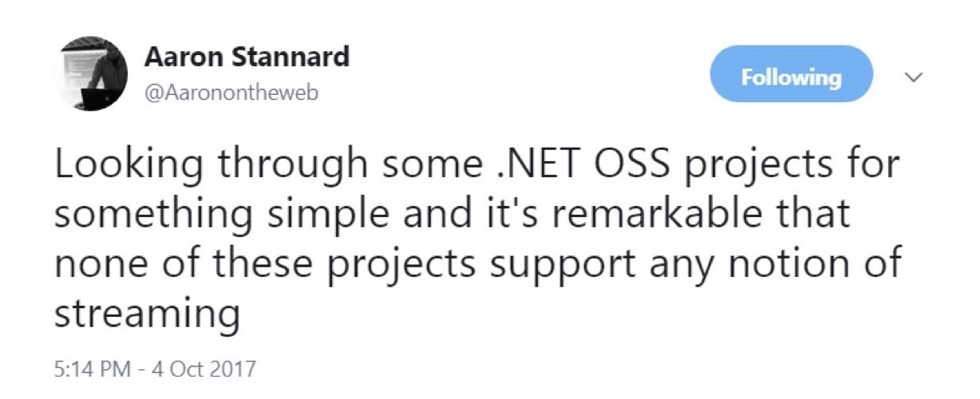Select the surname "Stannard" in header
This screenshot has height=399, width=980.
287,57
